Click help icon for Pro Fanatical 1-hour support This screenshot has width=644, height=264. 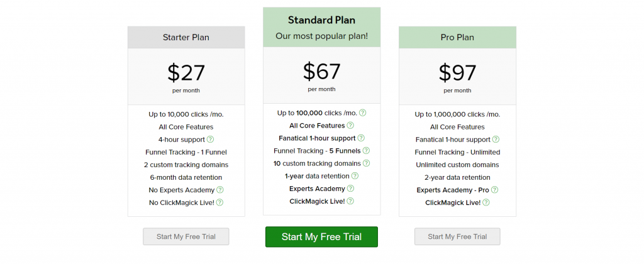pos(496,140)
